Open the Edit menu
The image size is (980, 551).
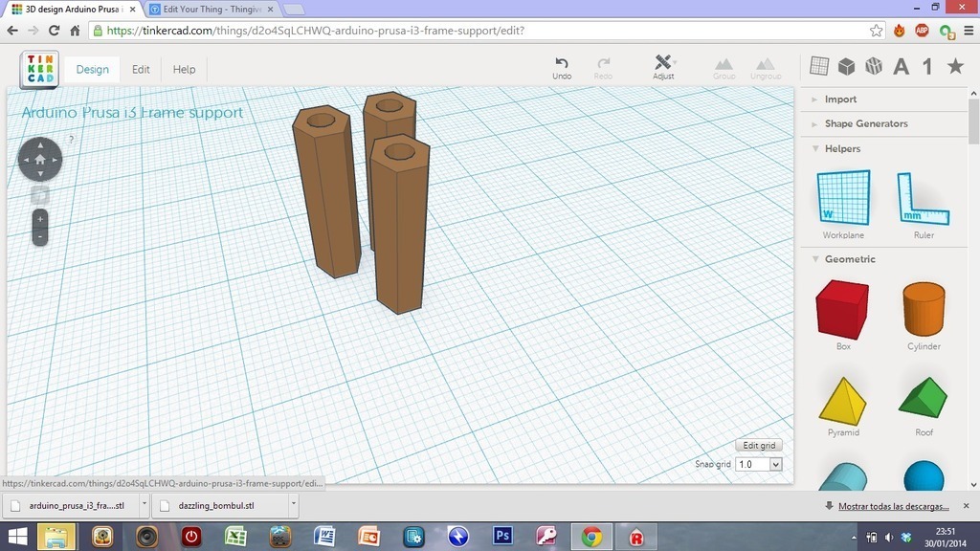pos(141,70)
